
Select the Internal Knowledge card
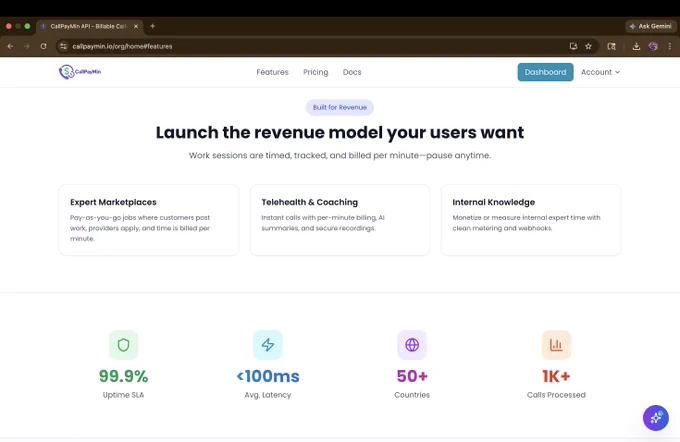click(531, 220)
